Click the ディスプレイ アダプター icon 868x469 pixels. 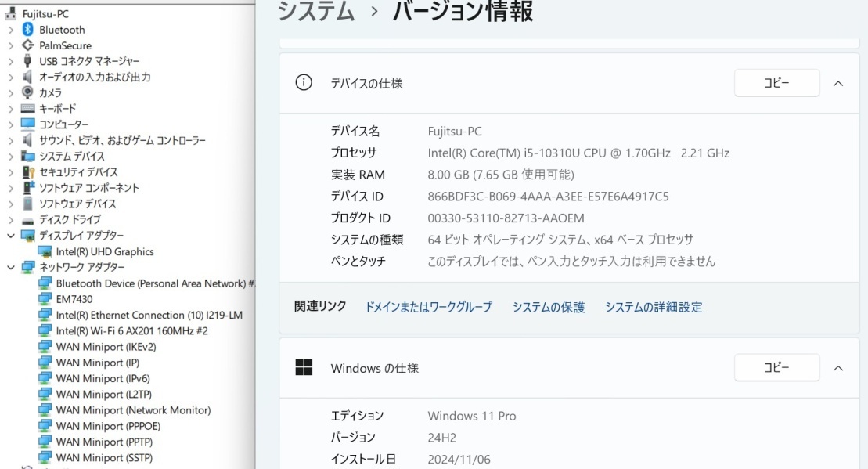pyautogui.click(x=27, y=236)
